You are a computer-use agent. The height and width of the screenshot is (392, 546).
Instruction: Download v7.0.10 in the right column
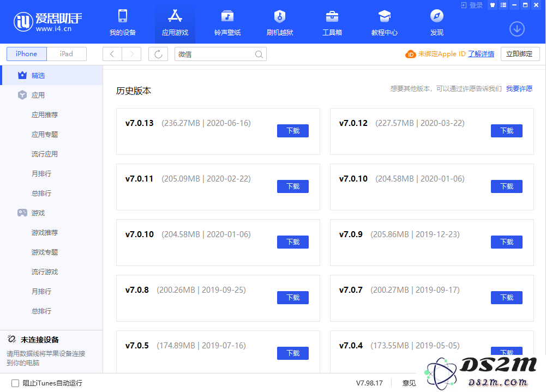(x=507, y=186)
